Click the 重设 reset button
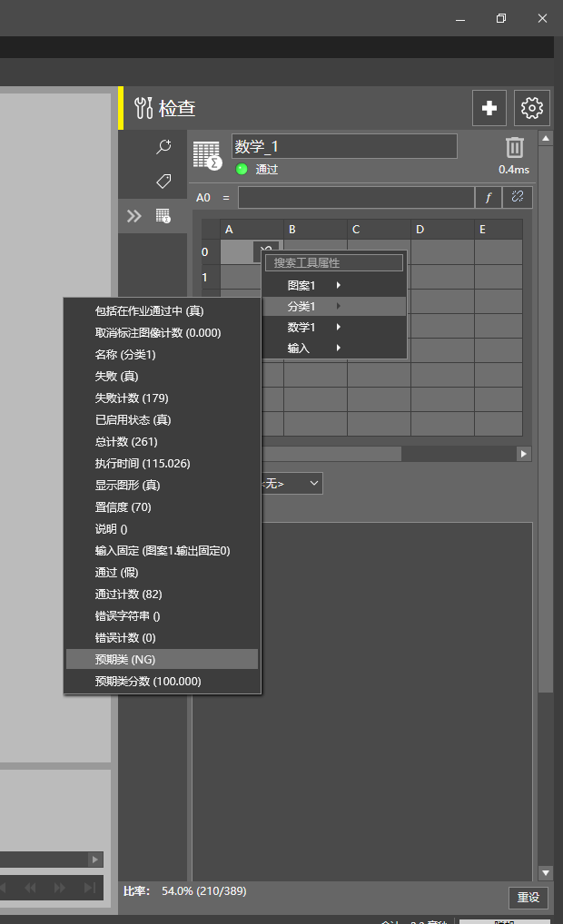The width and height of the screenshot is (563, 924). pos(528,897)
